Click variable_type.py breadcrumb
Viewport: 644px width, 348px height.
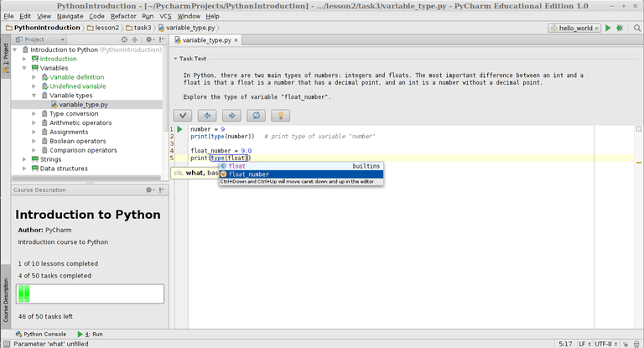click(187, 28)
